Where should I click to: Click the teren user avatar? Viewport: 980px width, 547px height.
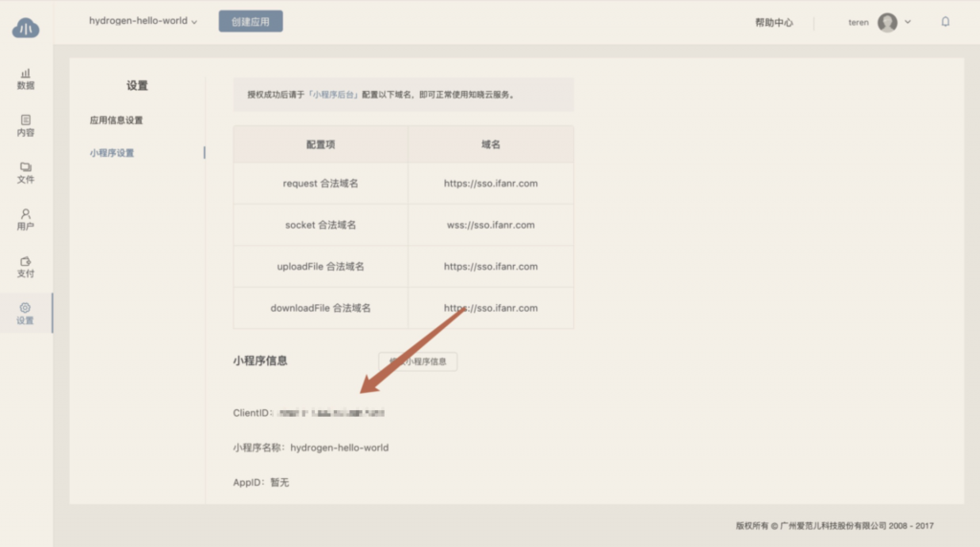pos(887,22)
